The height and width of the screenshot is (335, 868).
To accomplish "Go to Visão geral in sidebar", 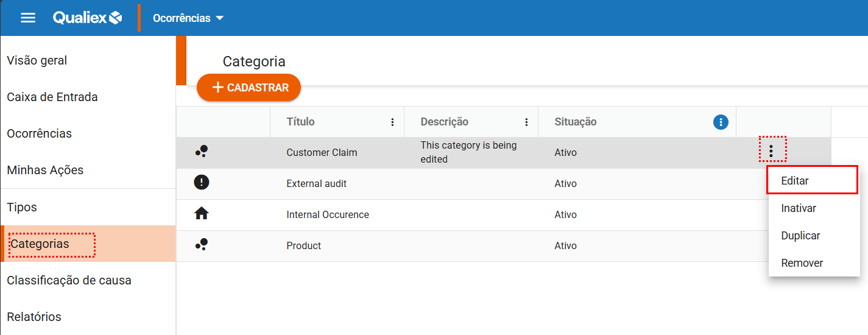I will (x=37, y=60).
